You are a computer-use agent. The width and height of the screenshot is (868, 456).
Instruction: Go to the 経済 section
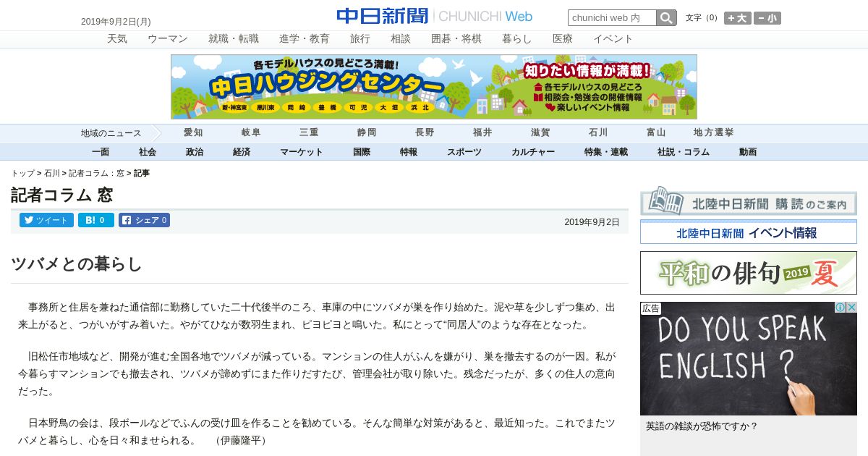[242, 152]
